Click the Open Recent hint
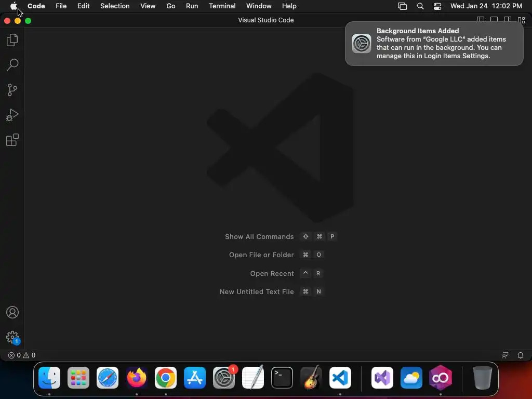 pyautogui.click(x=287, y=273)
